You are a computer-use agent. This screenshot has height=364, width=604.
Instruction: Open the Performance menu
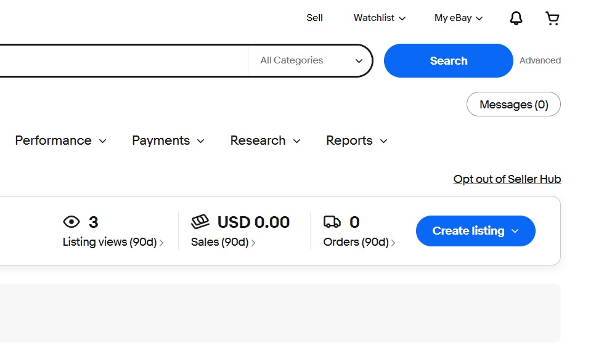60,140
